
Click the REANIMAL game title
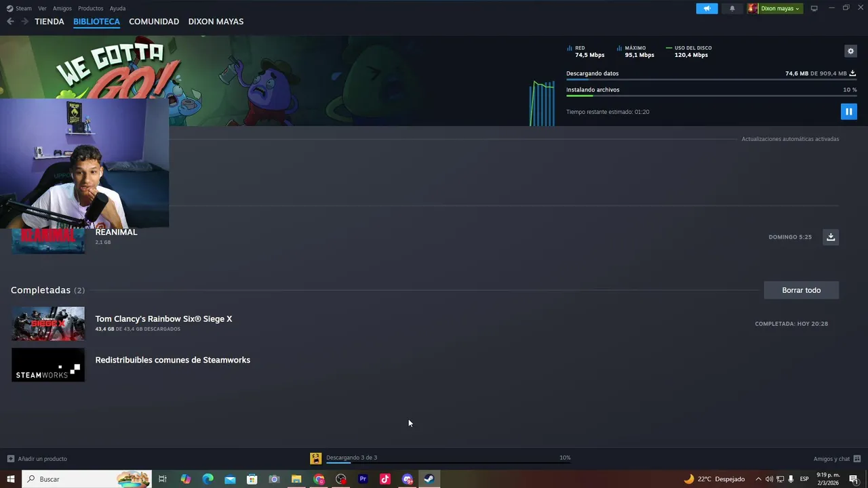coord(116,232)
